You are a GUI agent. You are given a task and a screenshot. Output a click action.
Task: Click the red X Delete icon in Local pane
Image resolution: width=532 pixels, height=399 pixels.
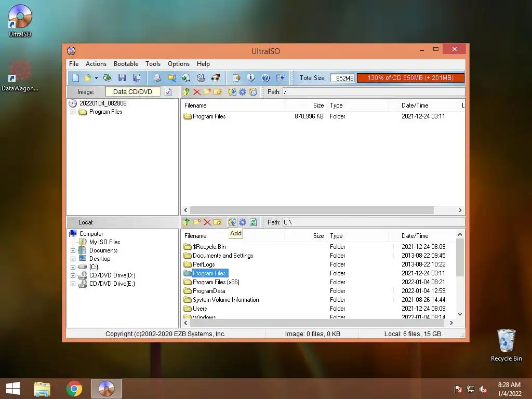207,222
